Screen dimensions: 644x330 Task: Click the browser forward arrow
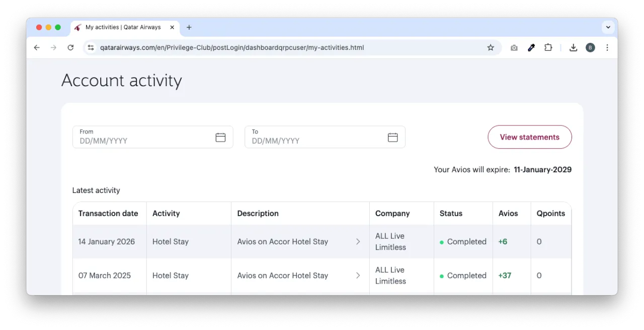tap(53, 47)
